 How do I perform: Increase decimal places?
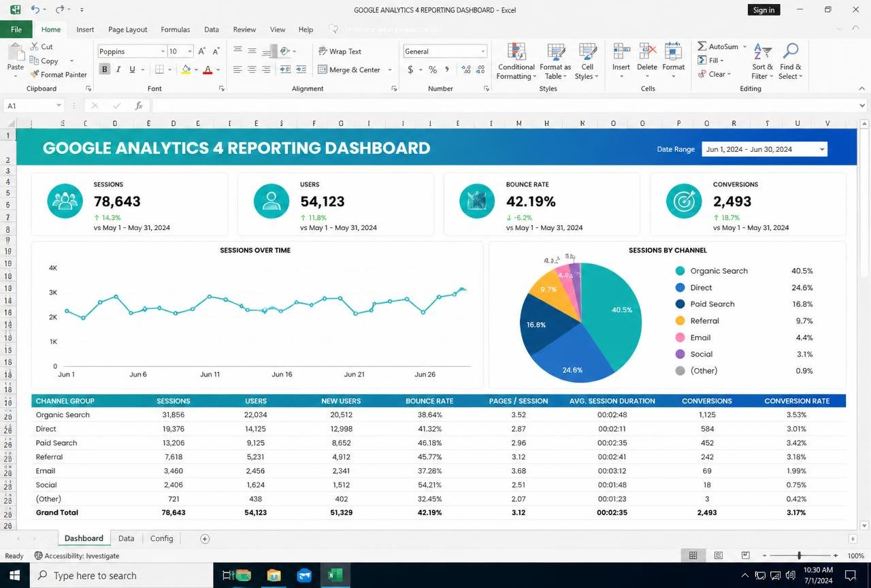click(466, 69)
